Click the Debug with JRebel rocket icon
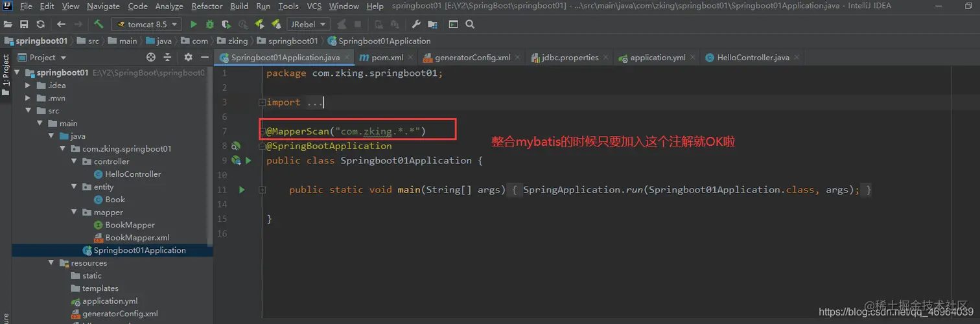This screenshot has width=980, height=324. tap(276, 24)
